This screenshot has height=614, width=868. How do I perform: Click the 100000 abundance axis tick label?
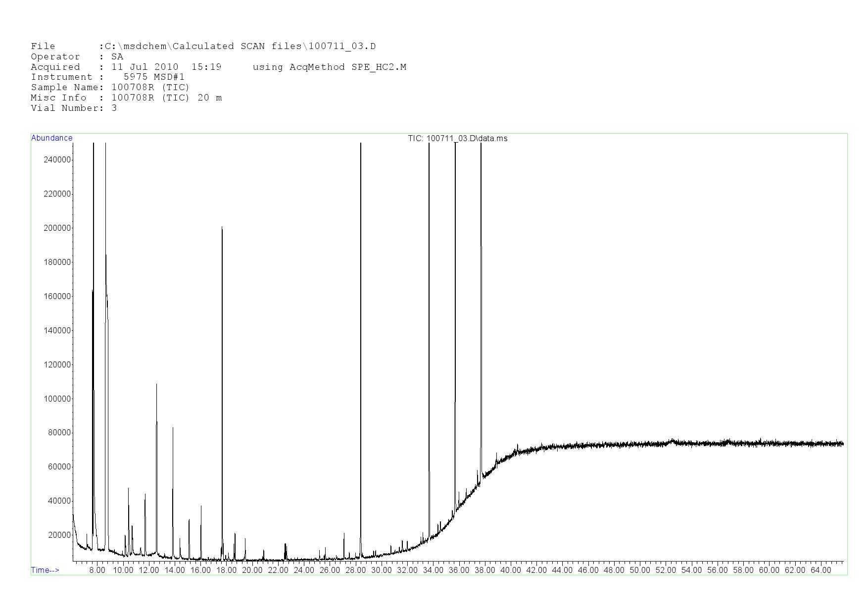point(57,399)
